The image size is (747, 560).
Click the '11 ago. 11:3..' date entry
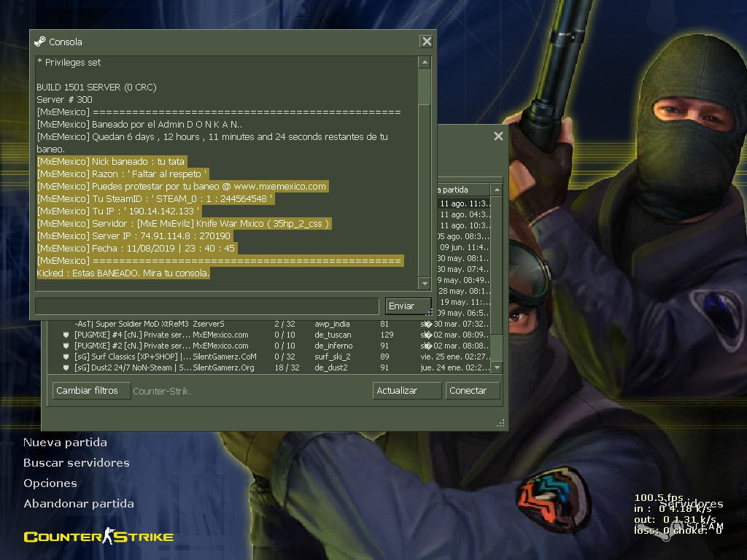464,203
